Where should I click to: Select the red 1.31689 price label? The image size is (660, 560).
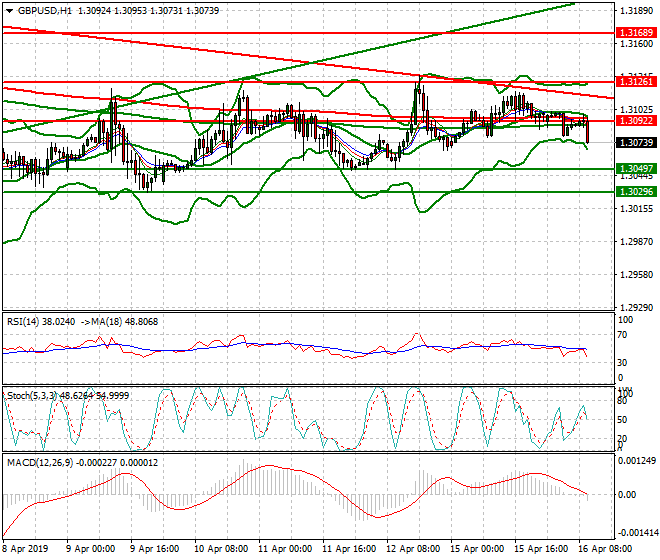(636, 32)
